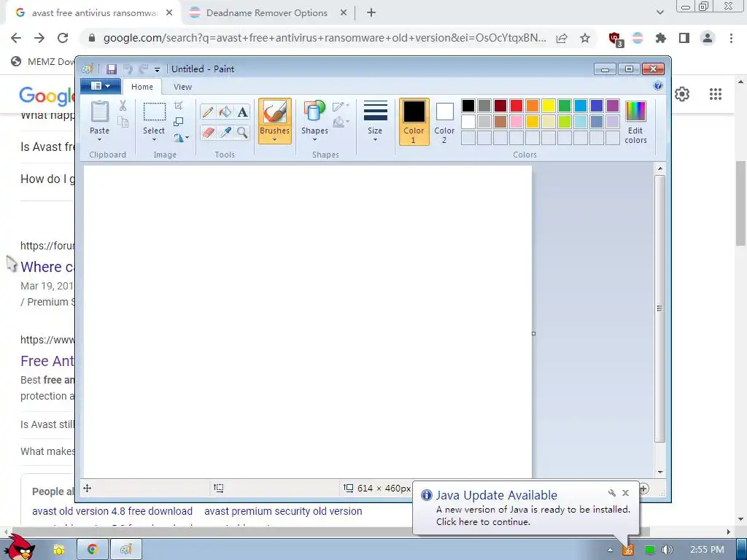Select Color 2 background button
Image resolution: width=747 pixels, height=560 pixels.
[444, 122]
